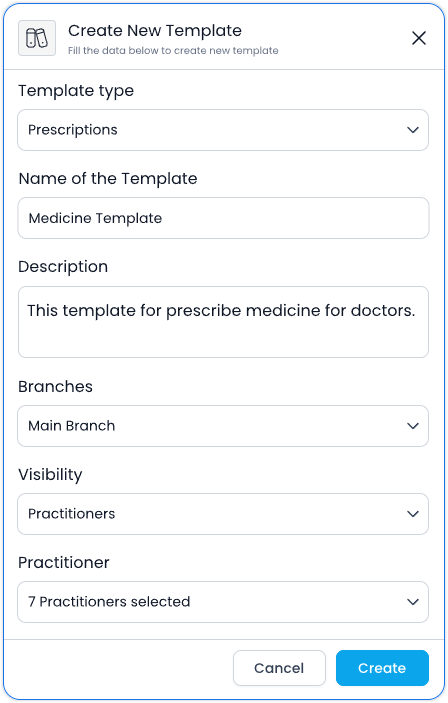Click the Medicine Template name field

(x=223, y=218)
